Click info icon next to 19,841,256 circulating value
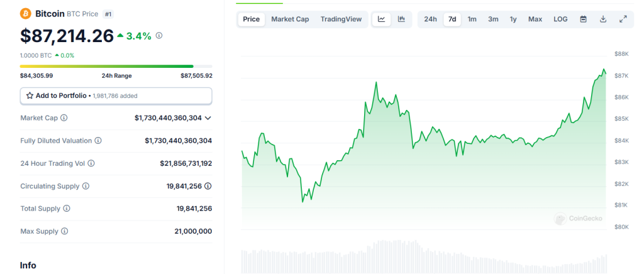Image resolution: width=644 pixels, height=274 pixels. [x=208, y=186]
